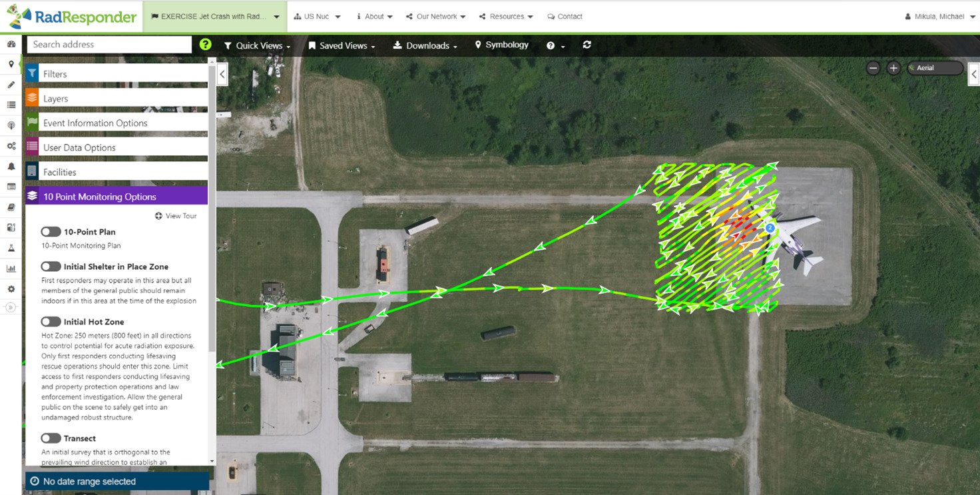Turn on the Initial Hot Zone switch
Image resolution: width=980 pixels, height=495 pixels.
51,322
